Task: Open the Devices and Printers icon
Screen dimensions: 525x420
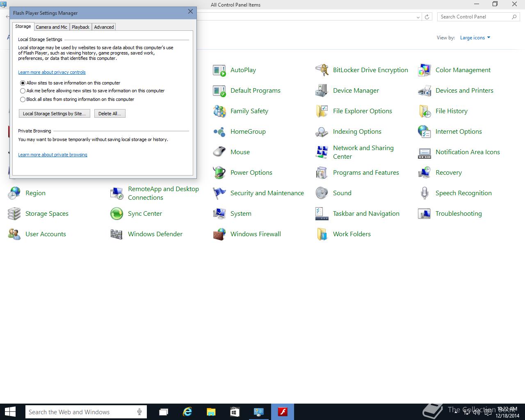Action: pos(425,91)
